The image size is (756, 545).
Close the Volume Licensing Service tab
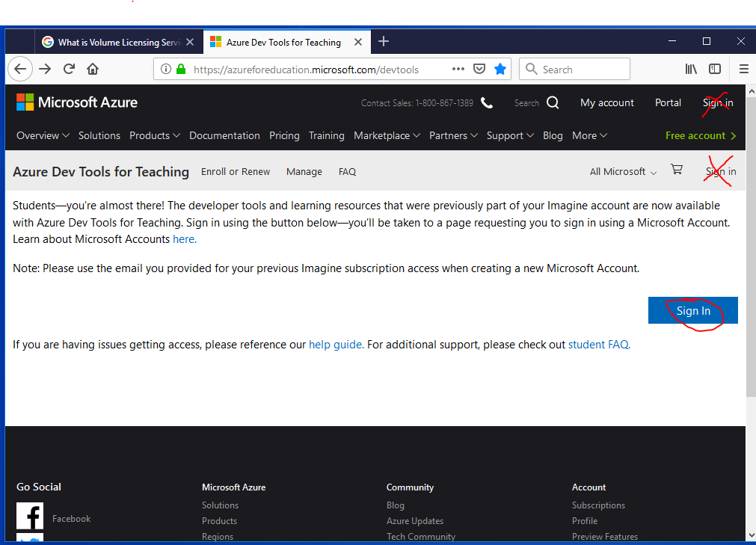[x=190, y=42]
